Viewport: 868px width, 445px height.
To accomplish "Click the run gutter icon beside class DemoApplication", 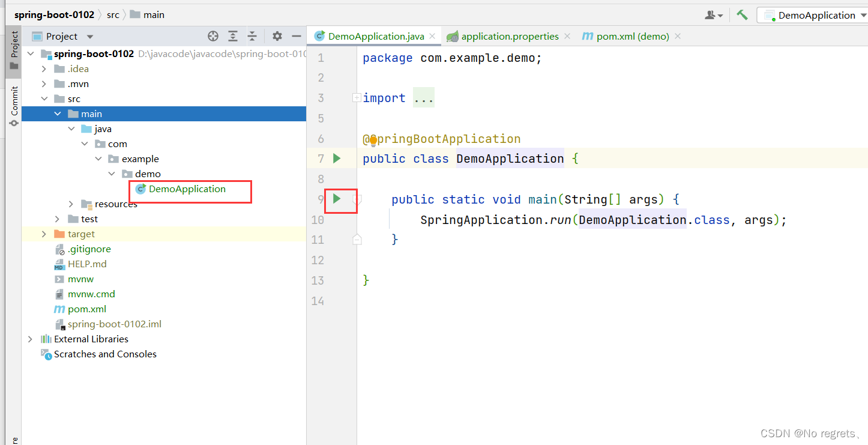I will 337,158.
